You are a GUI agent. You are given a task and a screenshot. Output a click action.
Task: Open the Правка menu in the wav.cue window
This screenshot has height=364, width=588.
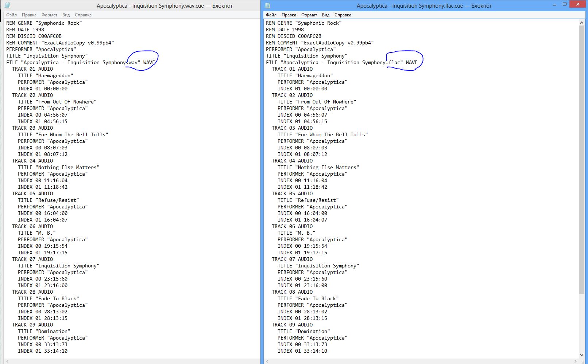coord(29,15)
